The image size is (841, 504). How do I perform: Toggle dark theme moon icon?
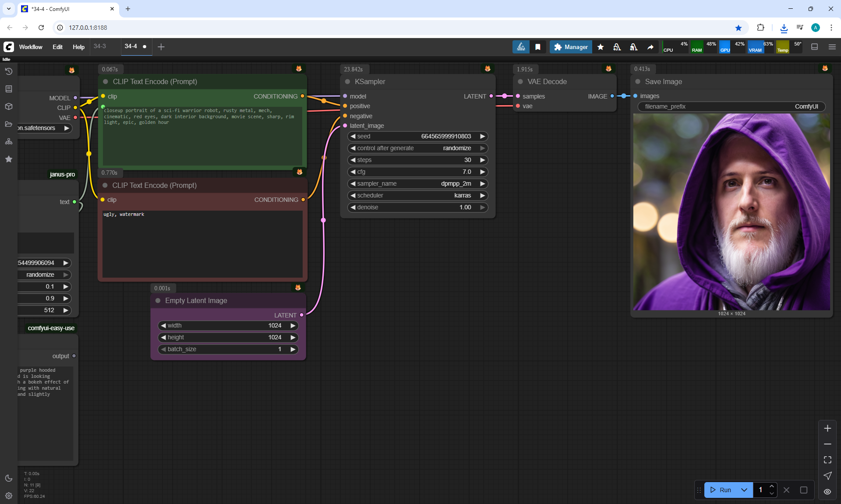click(x=8, y=478)
